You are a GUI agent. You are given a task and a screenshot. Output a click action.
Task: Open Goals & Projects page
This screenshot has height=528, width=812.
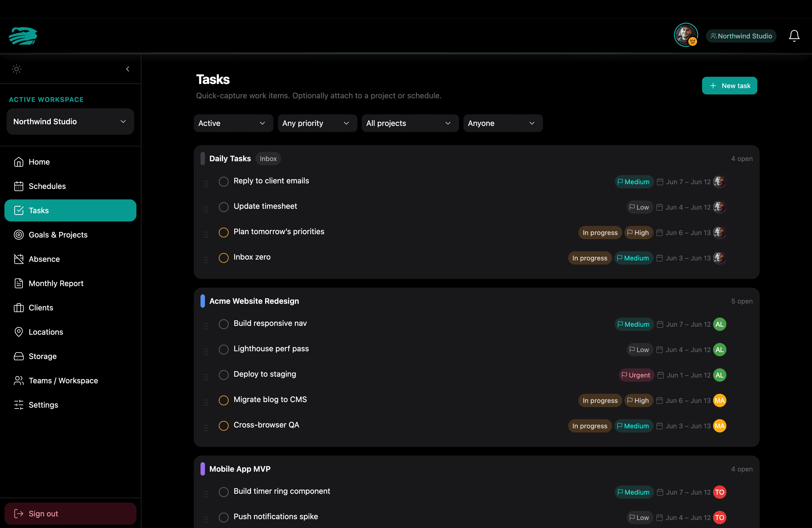70,235
